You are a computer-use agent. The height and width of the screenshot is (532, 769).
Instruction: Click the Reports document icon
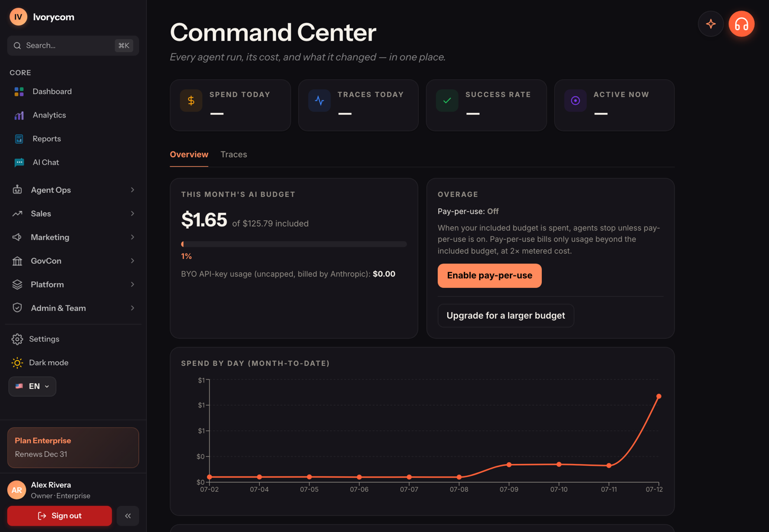click(19, 139)
